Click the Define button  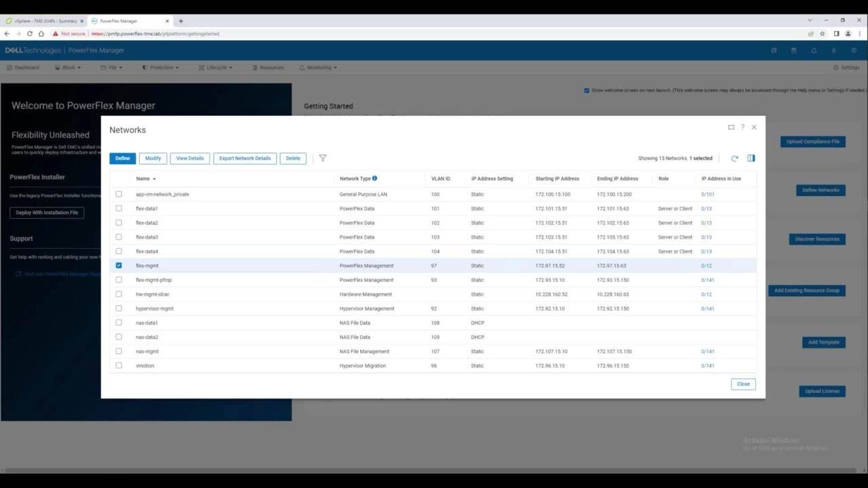click(123, 158)
